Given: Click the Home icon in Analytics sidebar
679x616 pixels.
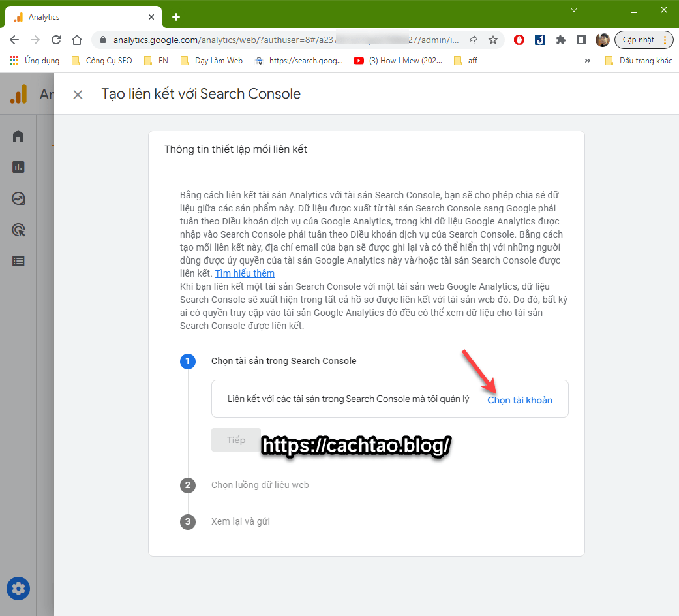Looking at the screenshot, I should click(18, 136).
